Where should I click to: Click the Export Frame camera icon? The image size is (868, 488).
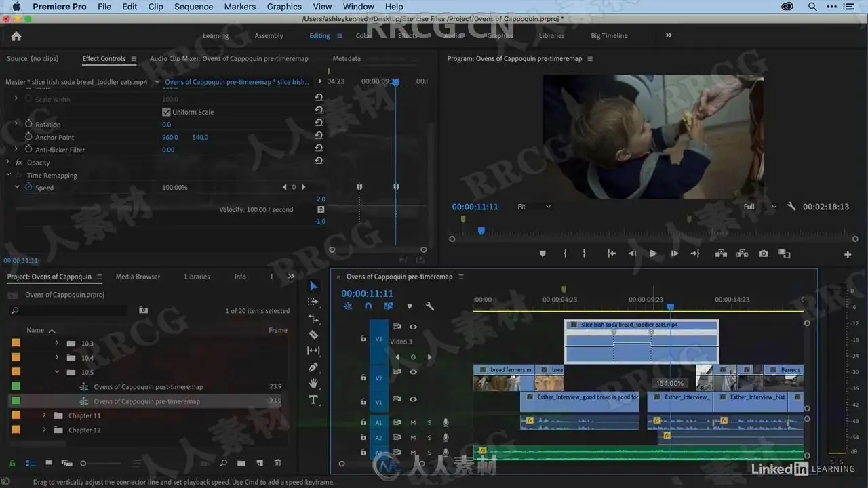point(764,253)
